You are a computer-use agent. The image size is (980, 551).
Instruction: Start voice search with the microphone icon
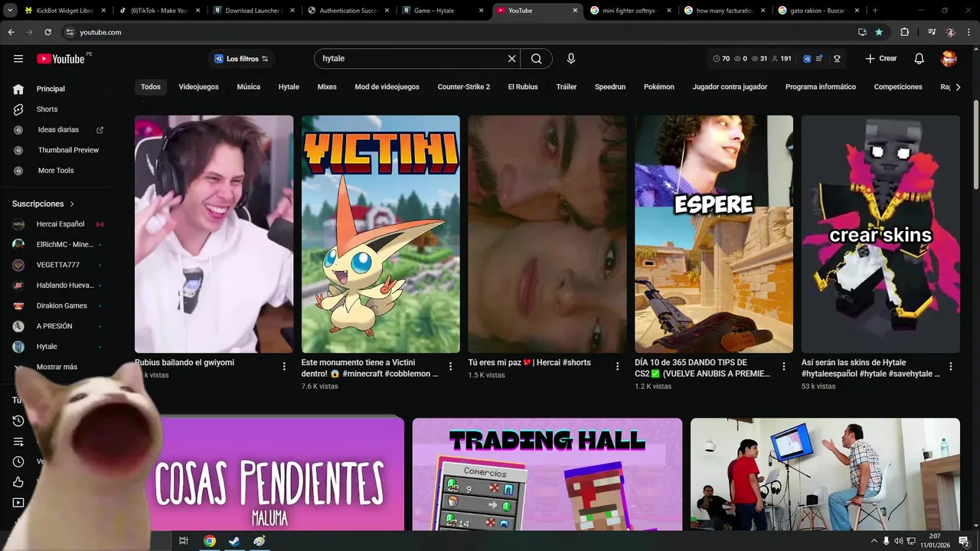pos(571,59)
